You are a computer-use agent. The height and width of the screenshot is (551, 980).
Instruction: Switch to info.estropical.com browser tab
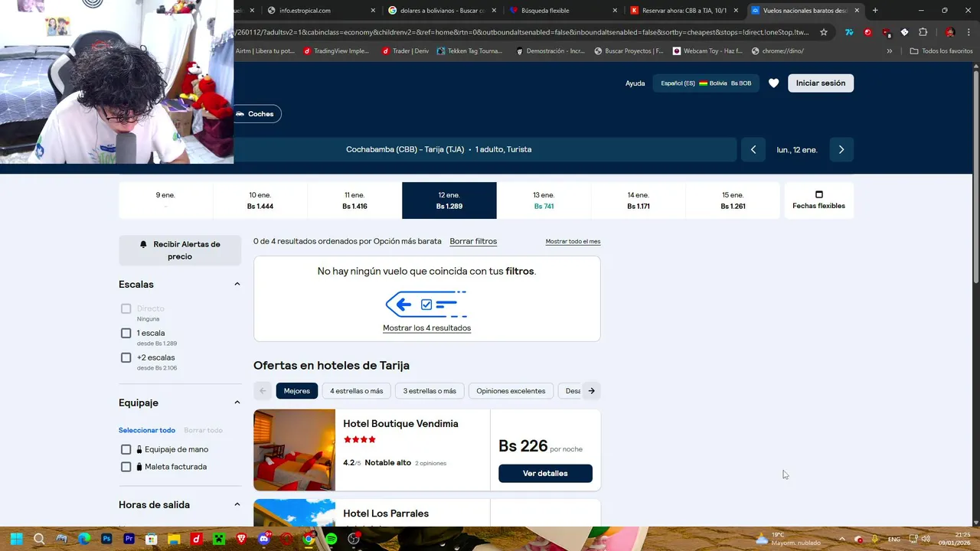(322, 11)
